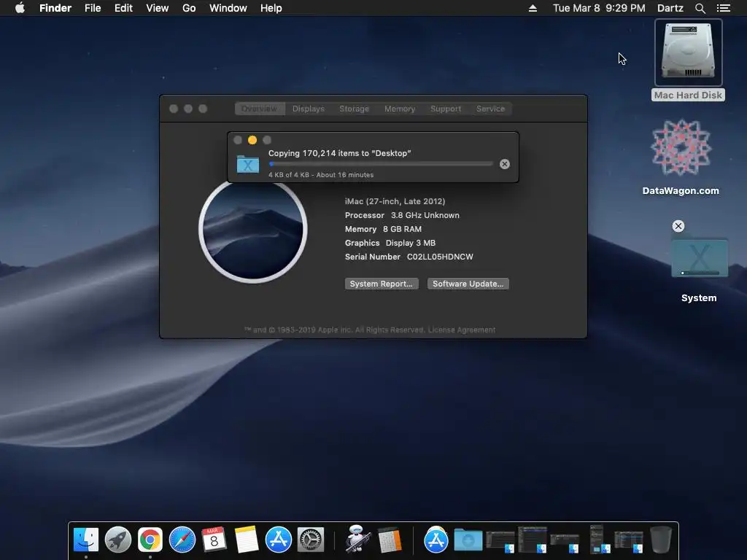Viewport: 747px width, 560px height.
Task: Stop the copy with the X button
Action: point(505,164)
